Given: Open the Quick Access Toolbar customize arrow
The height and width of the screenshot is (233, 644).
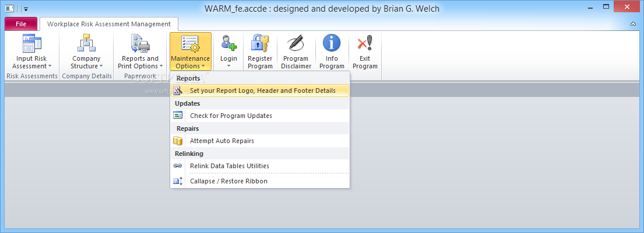Looking at the screenshot, I should (x=26, y=9).
